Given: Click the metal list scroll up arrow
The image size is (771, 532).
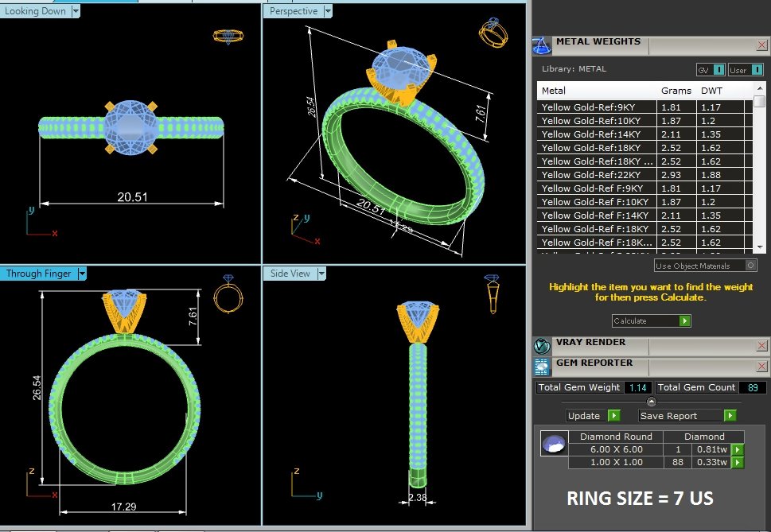Looking at the screenshot, I should (760, 88).
